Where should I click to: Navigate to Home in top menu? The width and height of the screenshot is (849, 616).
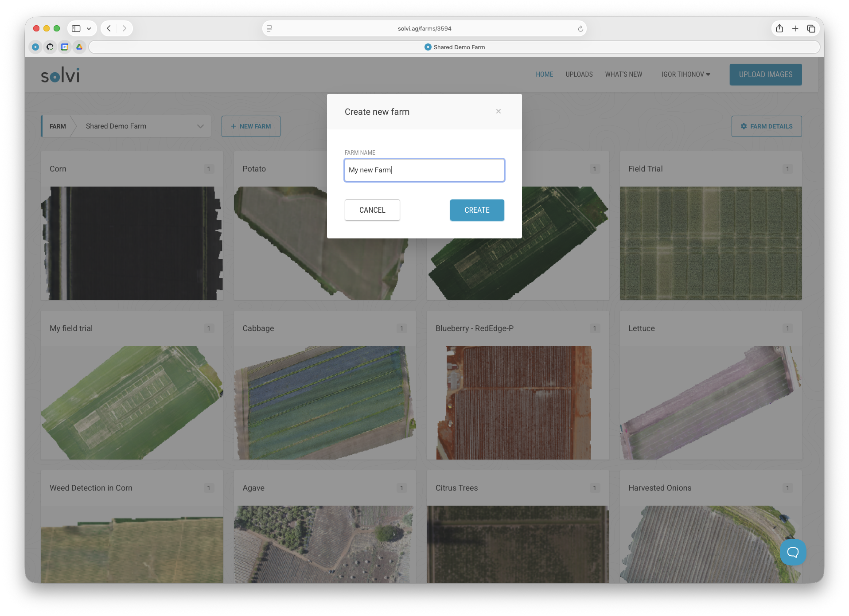544,74
